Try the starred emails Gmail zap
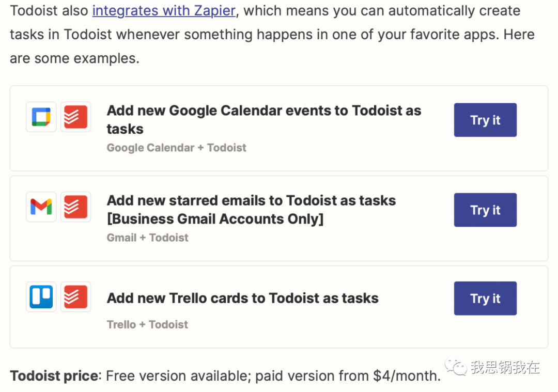Screen dimensions: 558x392 tap(485, 210)
